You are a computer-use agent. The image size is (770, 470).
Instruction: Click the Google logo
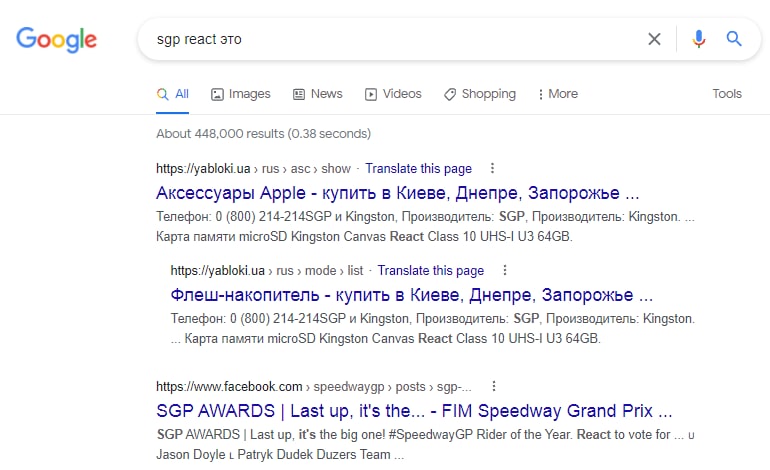56,40
